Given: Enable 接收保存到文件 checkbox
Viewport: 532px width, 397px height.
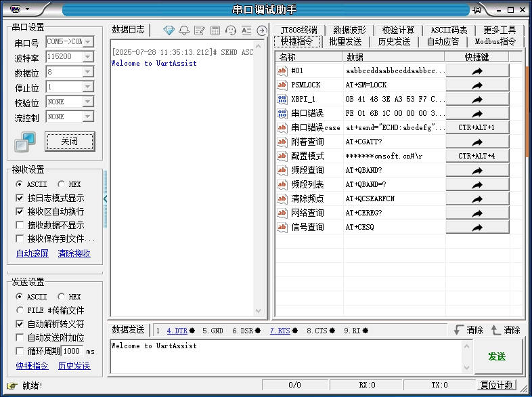Looking at the screenshot, I should 20,238.
